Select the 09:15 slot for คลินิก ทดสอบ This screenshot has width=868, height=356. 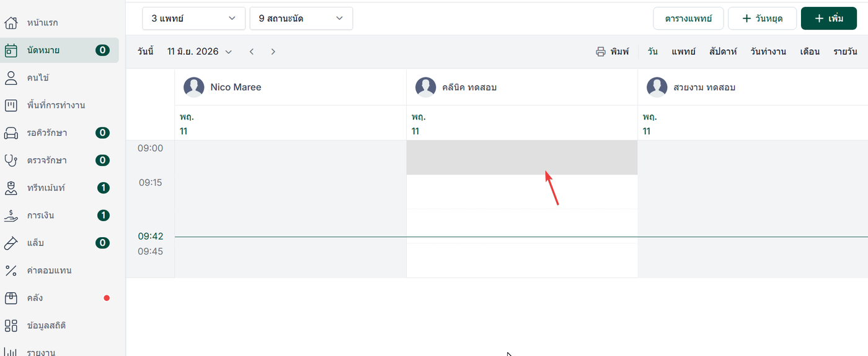click(x=522, y=192)
